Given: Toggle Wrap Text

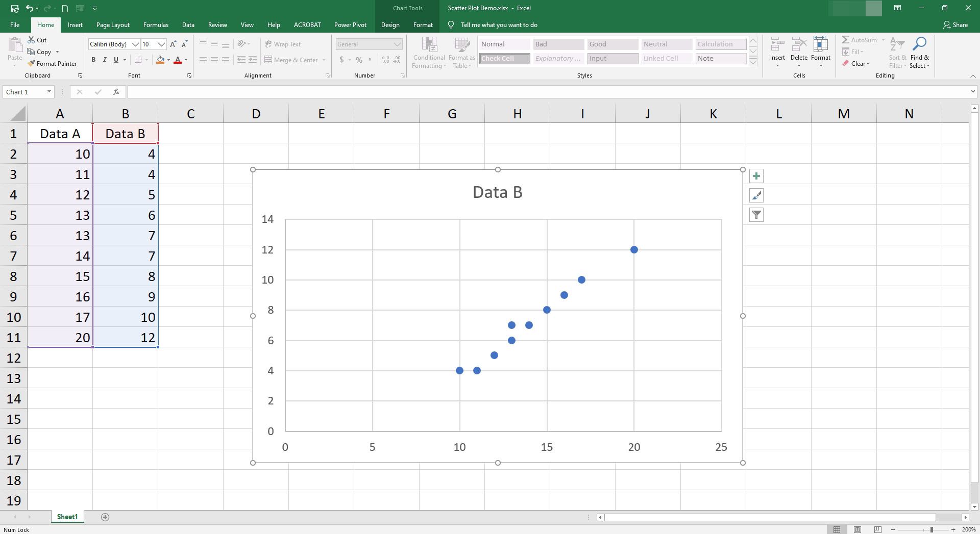Looking at the screenshot, I should coord(283,44).
